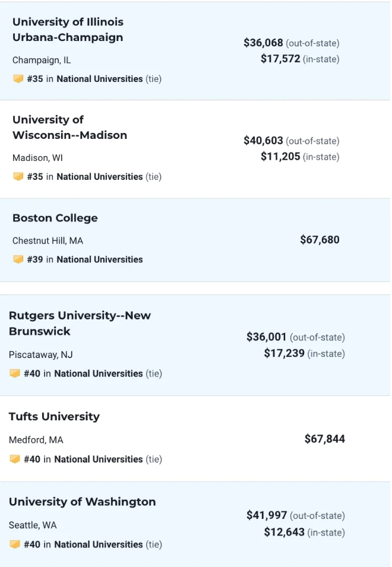Click the badge icon for Rutgers University--New Brunswick
Viewport: 392px width, 567px height.
pyautogui.click(x=14, y=373)
